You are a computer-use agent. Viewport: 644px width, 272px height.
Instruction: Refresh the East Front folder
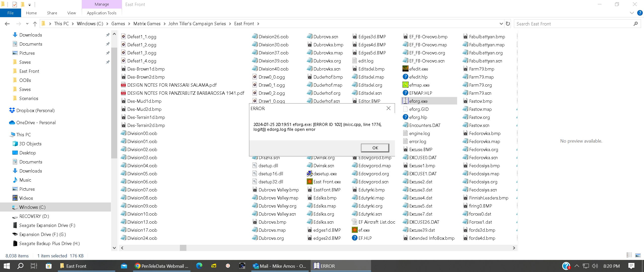[x=508, y=24]
